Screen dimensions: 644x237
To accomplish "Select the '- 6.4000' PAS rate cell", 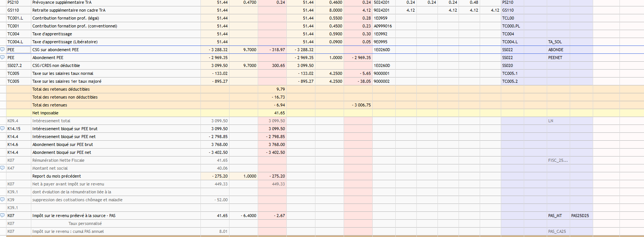I will tap(244, 216).
